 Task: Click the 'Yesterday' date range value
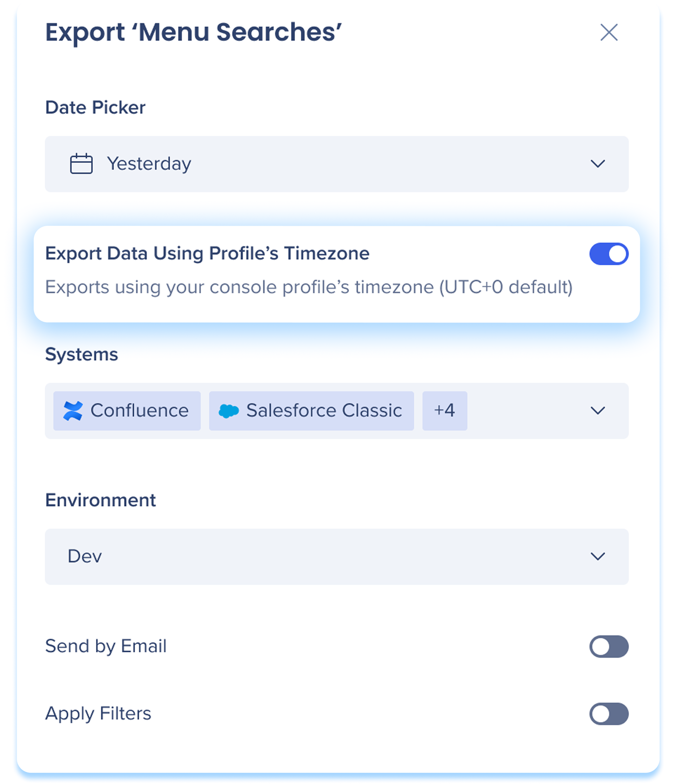(149, 164)
